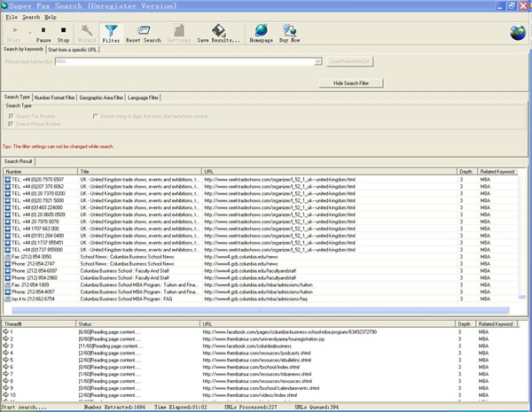Click the facebook.com/columbiabusiness URL row

point(247,346)
